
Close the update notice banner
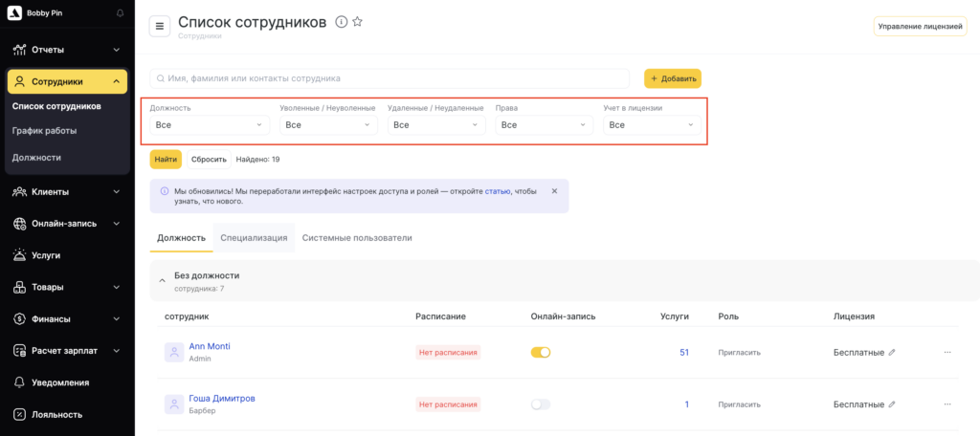click(554, 191)
